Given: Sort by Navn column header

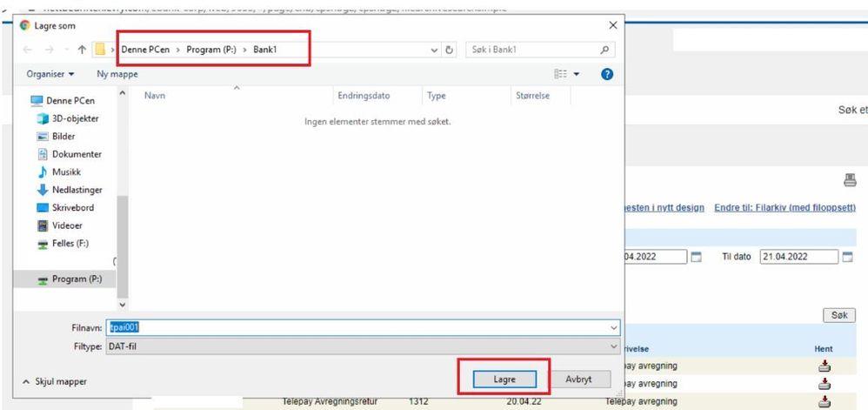Looking at the screenshot, I should pos(155,95).
